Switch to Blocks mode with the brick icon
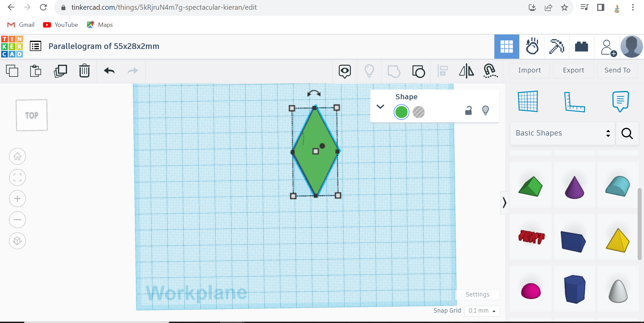 click(581, 47)
